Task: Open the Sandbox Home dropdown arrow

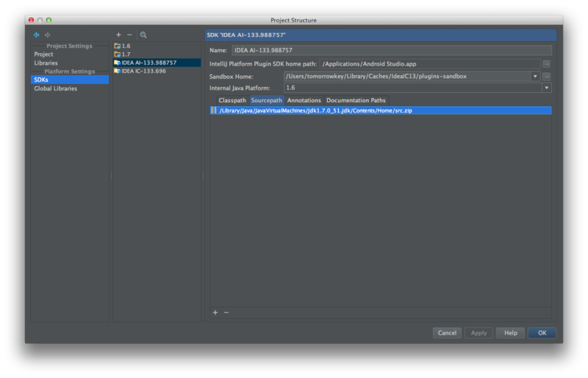Action: tap(535, 76)
